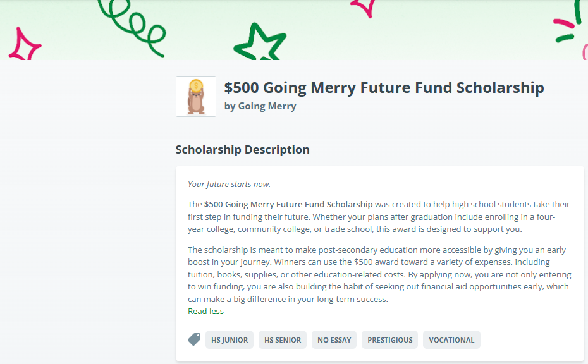Click the paragraph about post-secondary education access
Viewport: 588px width, 364px height.
[x=379, y=274]
